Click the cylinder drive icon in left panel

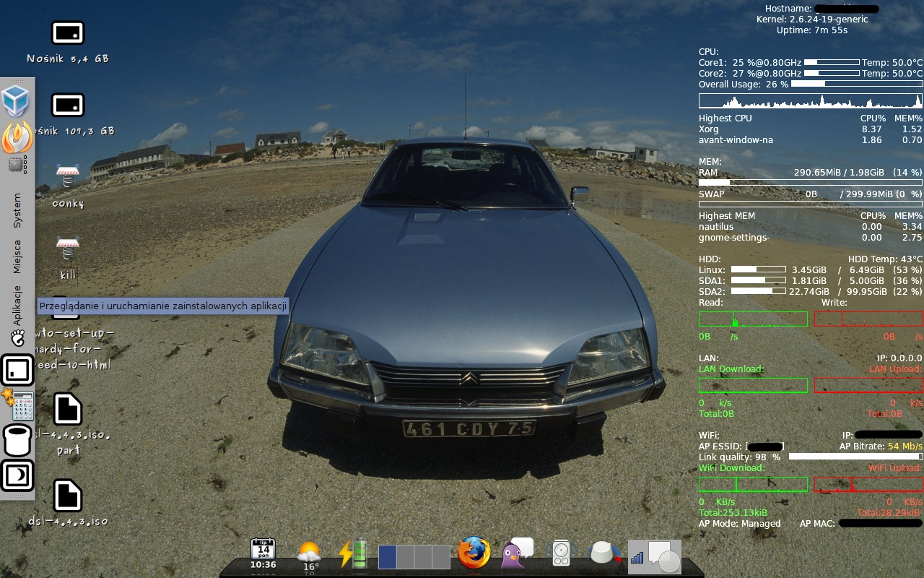[x=17, y=440]
